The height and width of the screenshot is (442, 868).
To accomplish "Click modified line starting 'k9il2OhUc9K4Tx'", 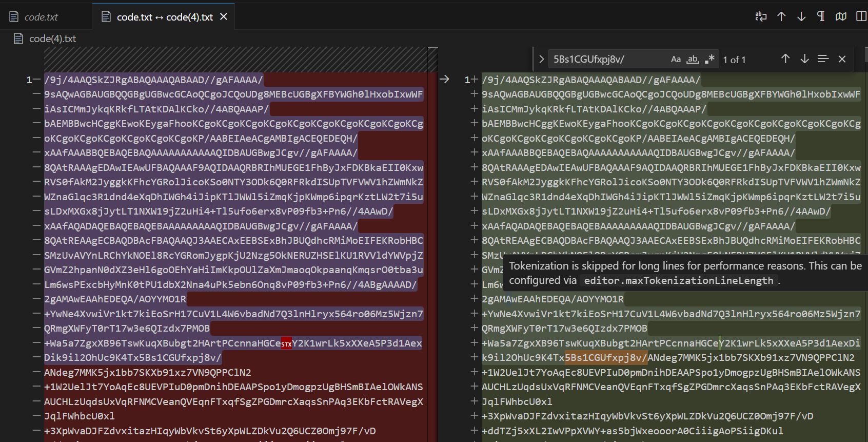I will coord(668,357).
